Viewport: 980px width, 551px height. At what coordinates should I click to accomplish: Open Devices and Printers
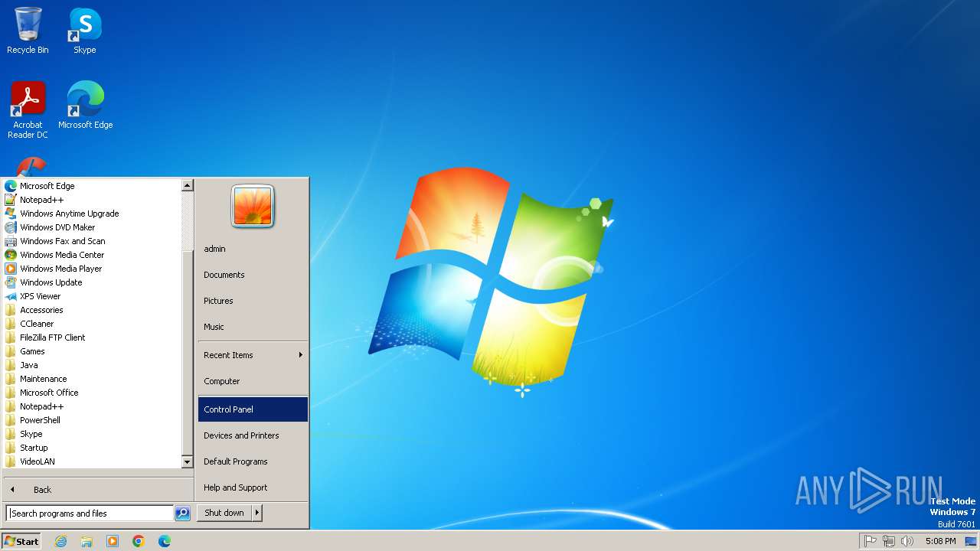tap(253, 435)
